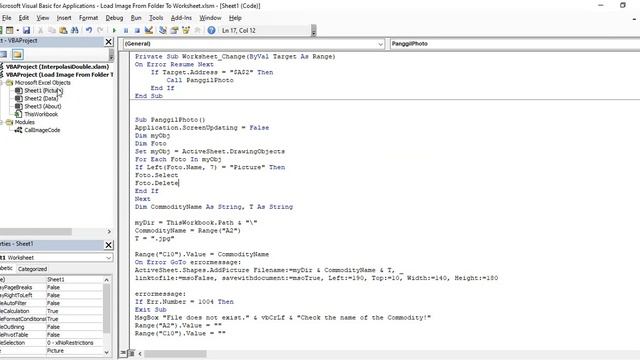The image size is (640, 360).
Task: Open Find with the binoculars icon
Action: click(75, 30)
